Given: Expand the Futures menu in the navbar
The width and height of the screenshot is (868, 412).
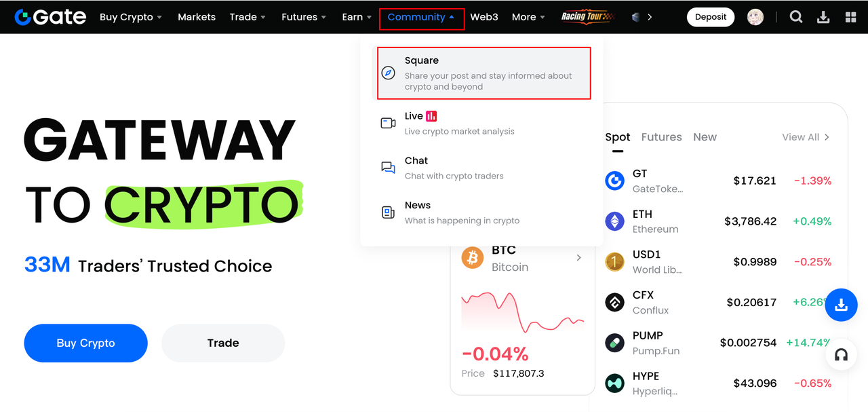Looking at the screenshot, I should [x=304, y=17].
